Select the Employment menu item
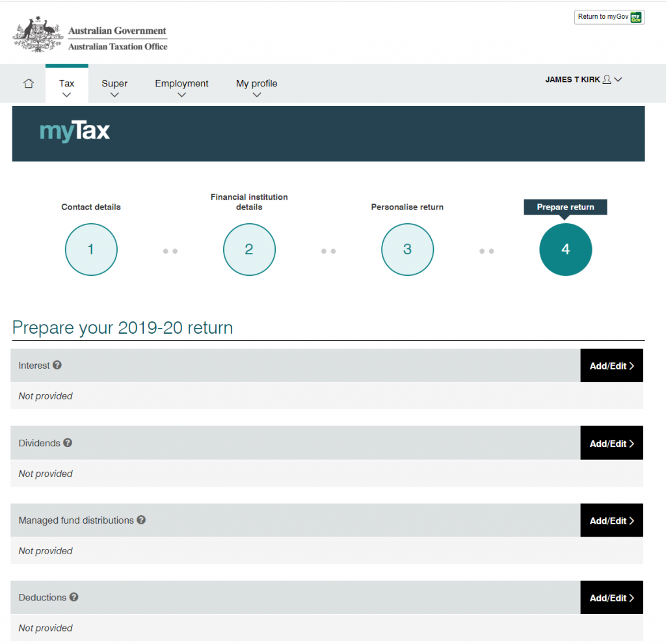Viewport: 666px width, 644px height. 181,83
